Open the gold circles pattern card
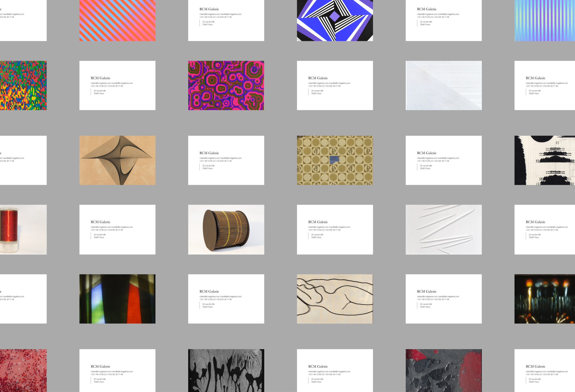This screenshot has width=575, height=392. click(335, 160)
